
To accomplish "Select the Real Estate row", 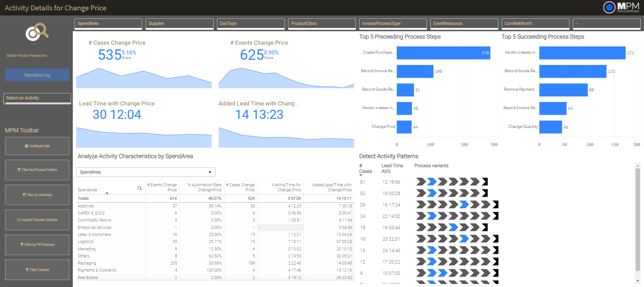I will point(215,278).
